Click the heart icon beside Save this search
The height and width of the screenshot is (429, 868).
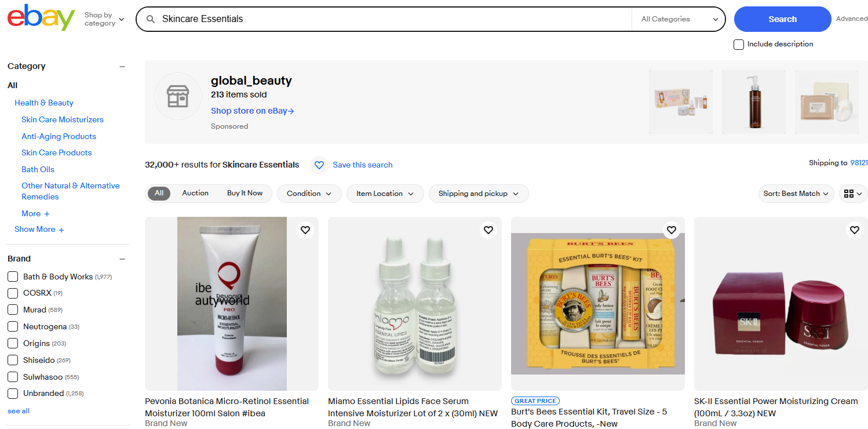(319, 165)
